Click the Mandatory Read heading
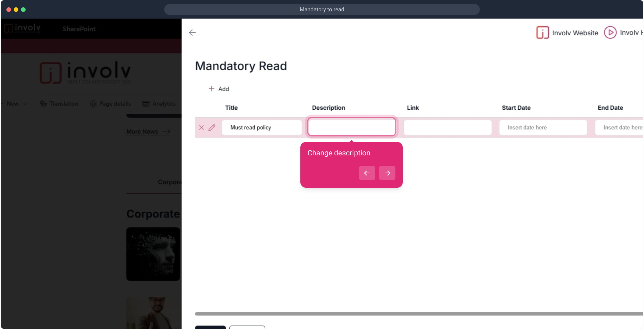The width and height of the screenshot is (644, 329). 241,66
